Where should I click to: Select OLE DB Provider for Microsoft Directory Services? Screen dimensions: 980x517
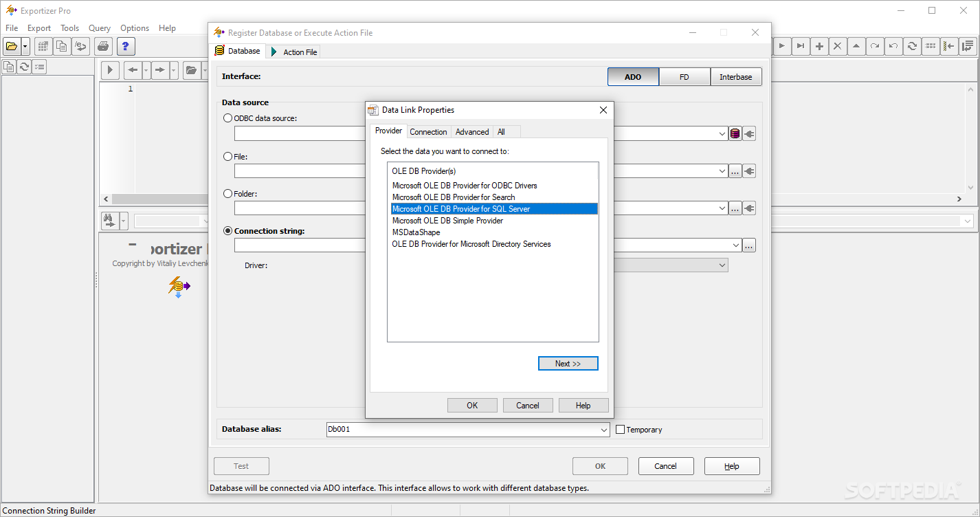coord(471,244)
